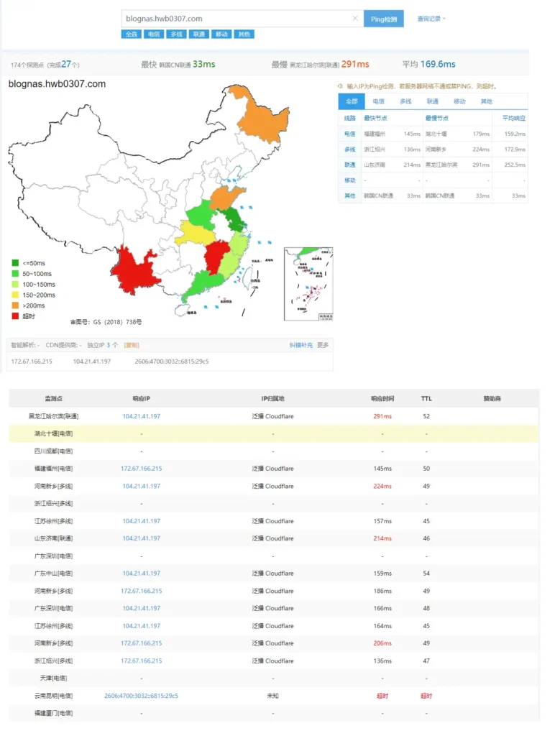
Task: Click the [复制] link next to 独立IP
Action: (x=132, y=345)
